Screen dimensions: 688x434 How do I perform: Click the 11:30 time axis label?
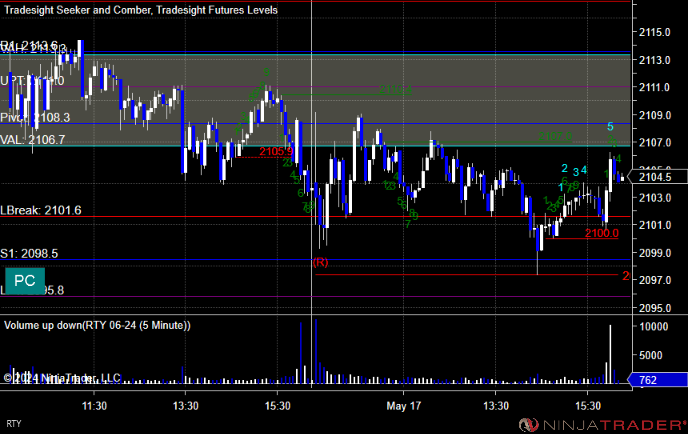94,406
